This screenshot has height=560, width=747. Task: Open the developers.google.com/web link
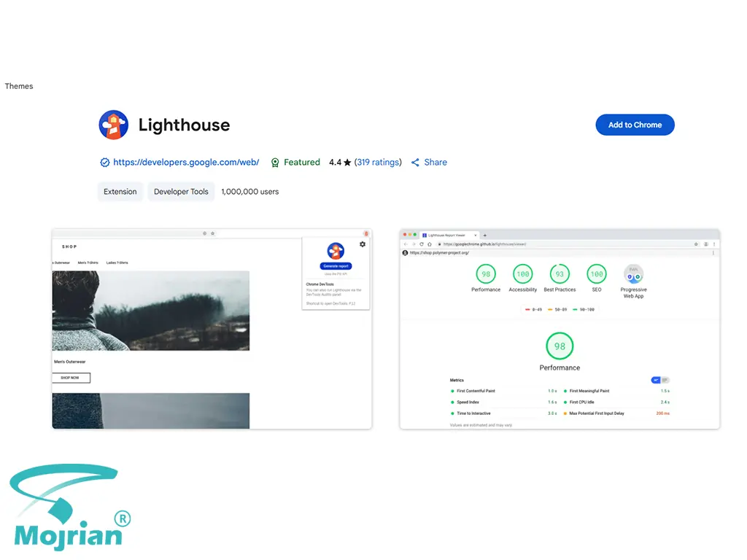[x=186, y=163]
